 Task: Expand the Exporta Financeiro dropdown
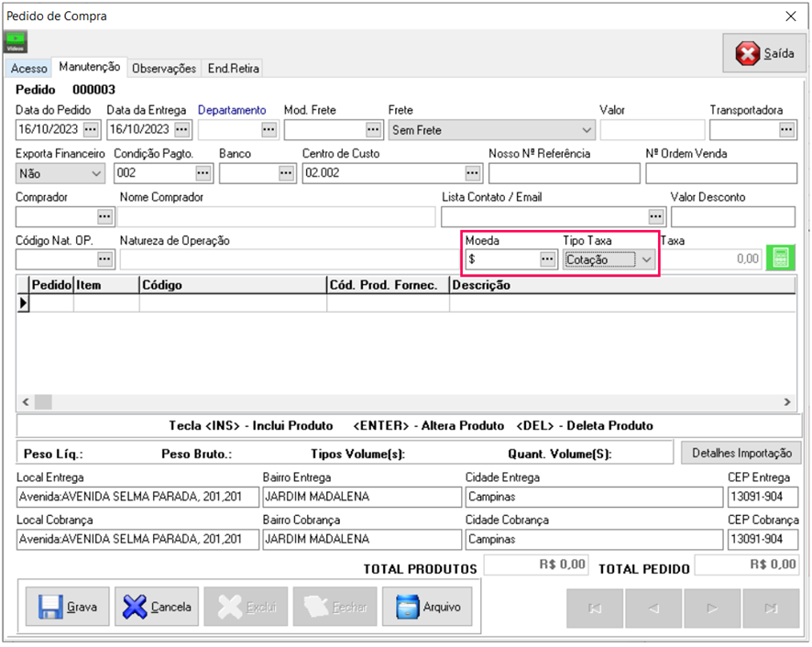click(x=97, y=173)
